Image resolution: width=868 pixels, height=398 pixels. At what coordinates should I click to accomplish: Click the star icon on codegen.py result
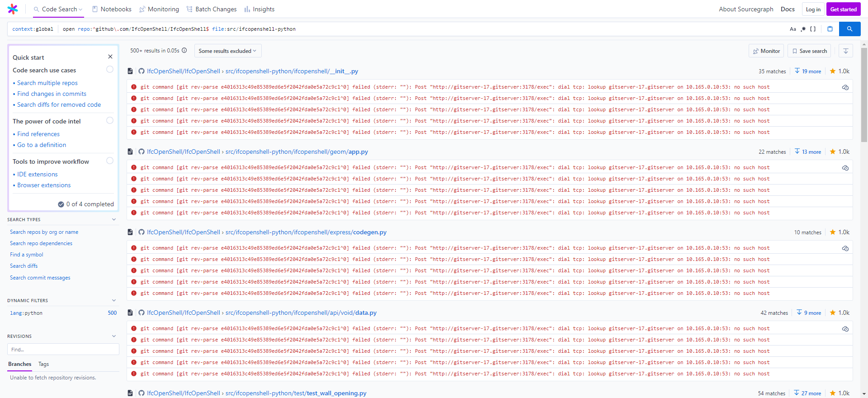[x=833, y=232]
